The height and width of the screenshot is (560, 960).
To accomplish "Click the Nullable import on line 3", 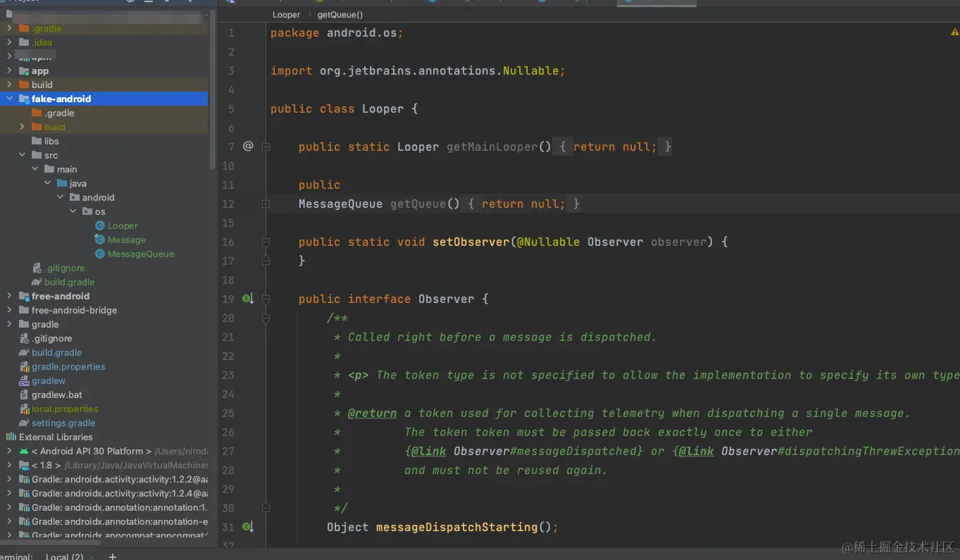I will (x=530, y=70).
